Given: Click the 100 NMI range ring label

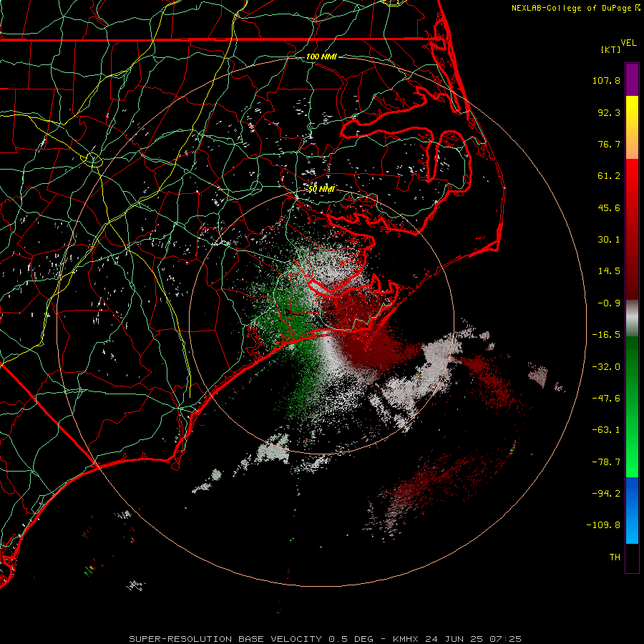Looking at the screenshot, I should (321, 57).
